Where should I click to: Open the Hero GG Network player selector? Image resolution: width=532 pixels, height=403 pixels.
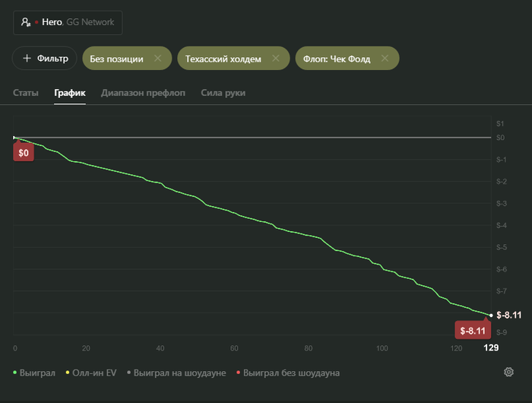[68, 23]
